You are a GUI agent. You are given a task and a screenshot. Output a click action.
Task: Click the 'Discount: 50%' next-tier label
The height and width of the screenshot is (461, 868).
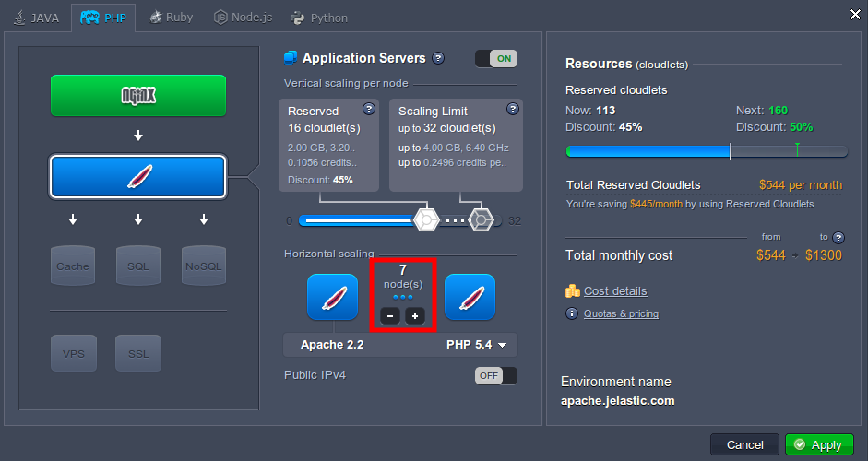(x=775, y=127)
